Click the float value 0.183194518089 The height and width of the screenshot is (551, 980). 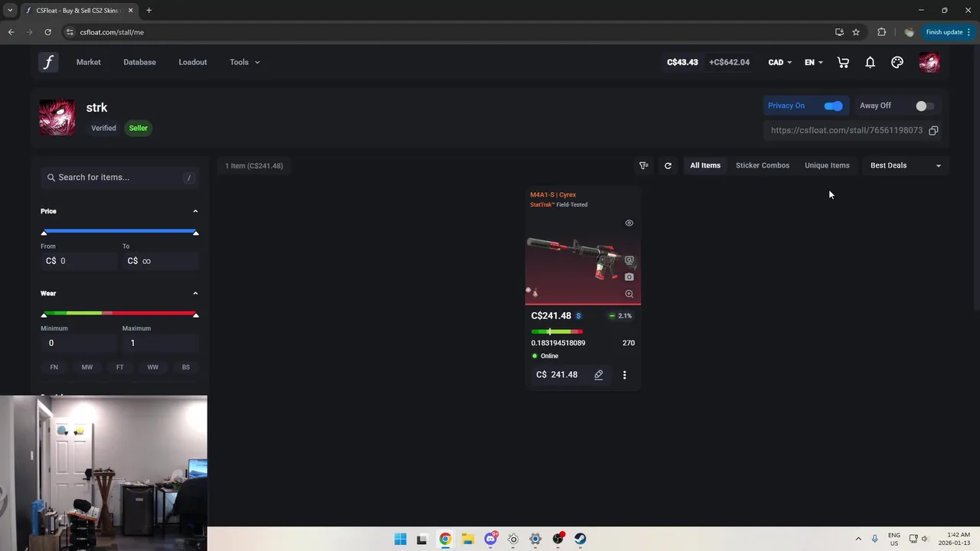558,343
